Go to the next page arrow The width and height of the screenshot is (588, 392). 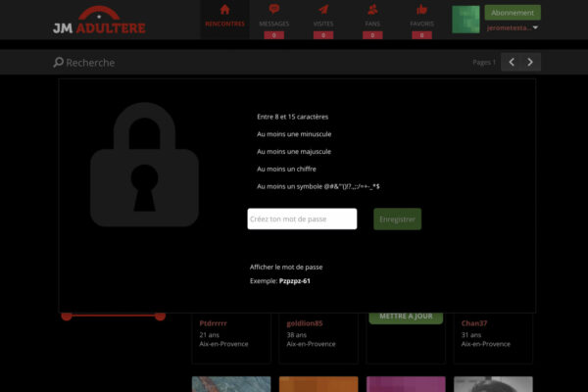pyautogui.click(x=530, y=62)
